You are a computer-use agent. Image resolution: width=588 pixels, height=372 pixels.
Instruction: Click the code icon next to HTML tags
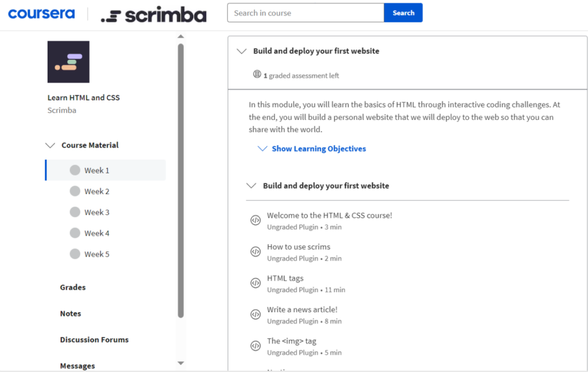pos(256,283)
